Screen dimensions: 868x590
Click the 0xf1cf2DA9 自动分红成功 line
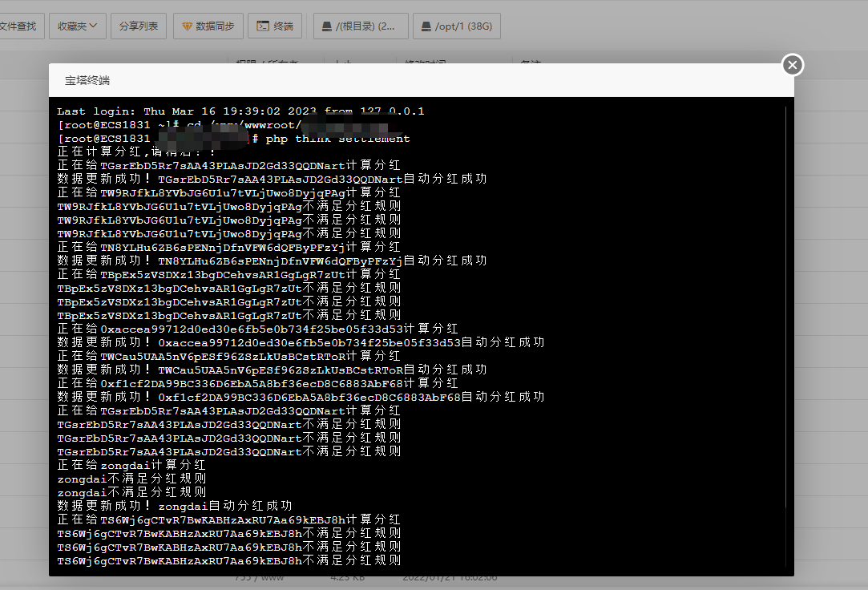pos(301,397)
